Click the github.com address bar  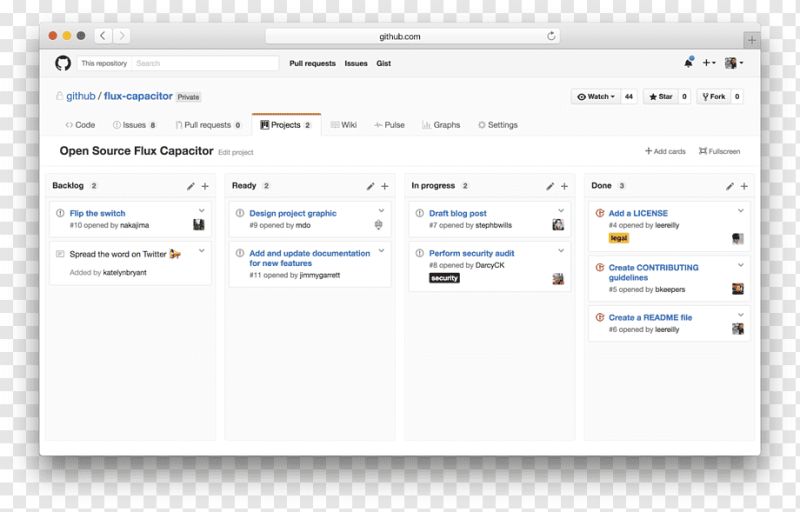412,36
